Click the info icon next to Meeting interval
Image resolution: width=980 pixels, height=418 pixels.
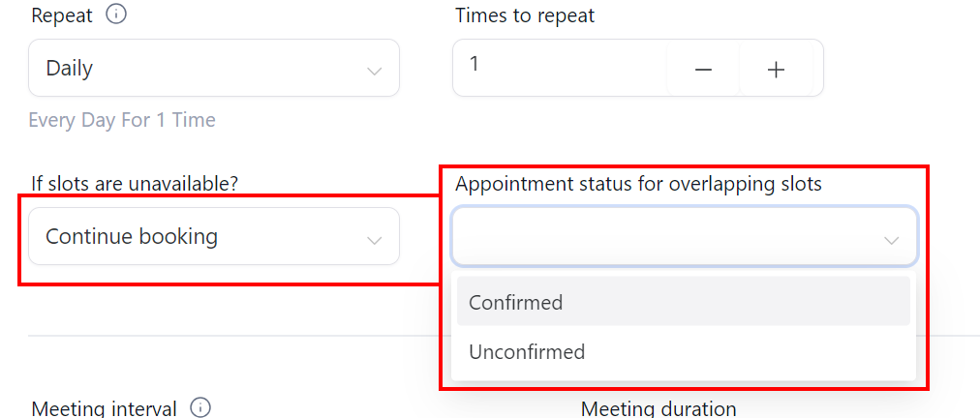pos(200,408)
